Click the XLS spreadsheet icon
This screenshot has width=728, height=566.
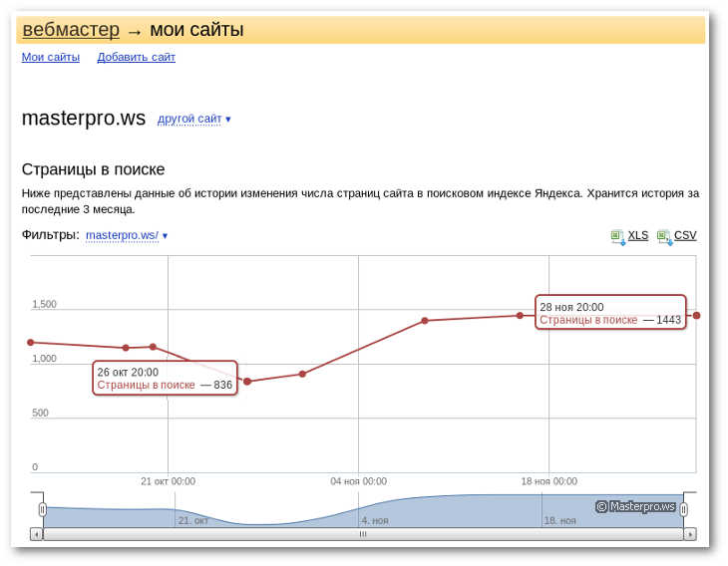[617, 236]
